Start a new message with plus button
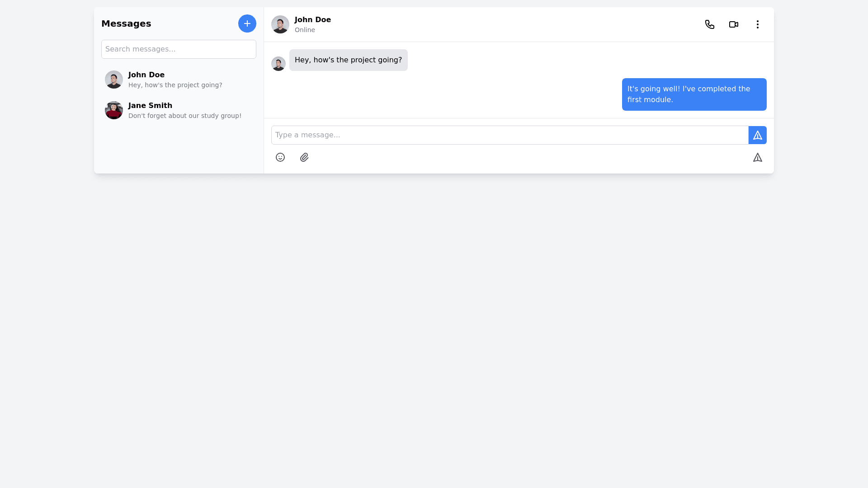This screenshot has height=488, width=868. pos(247,23)
